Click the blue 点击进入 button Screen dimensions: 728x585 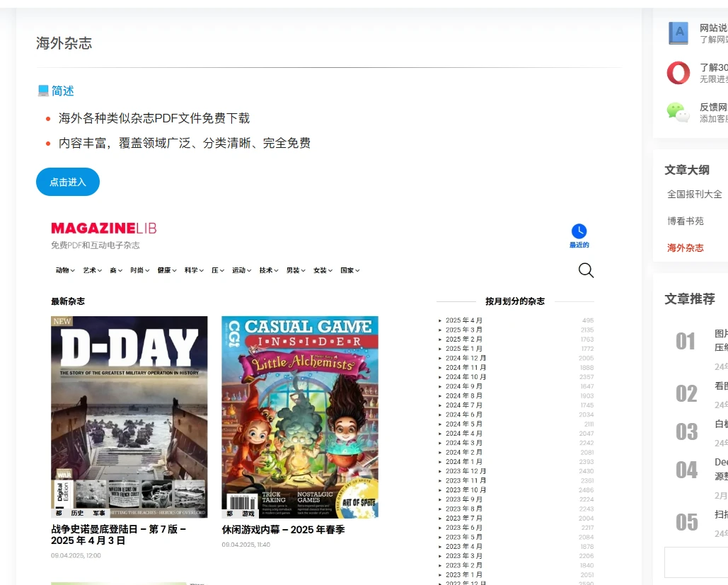pos(68,182)
